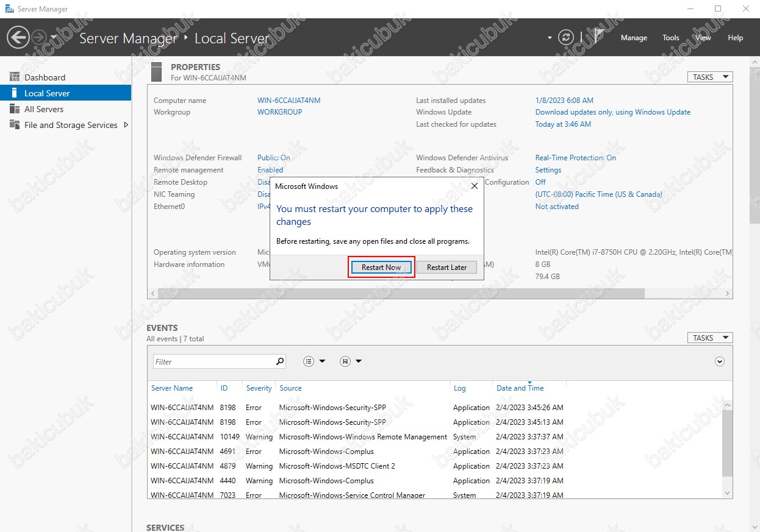Screen dimensions: 760x532
Task: Open the View menu
Action: click(x=703, y=38)
